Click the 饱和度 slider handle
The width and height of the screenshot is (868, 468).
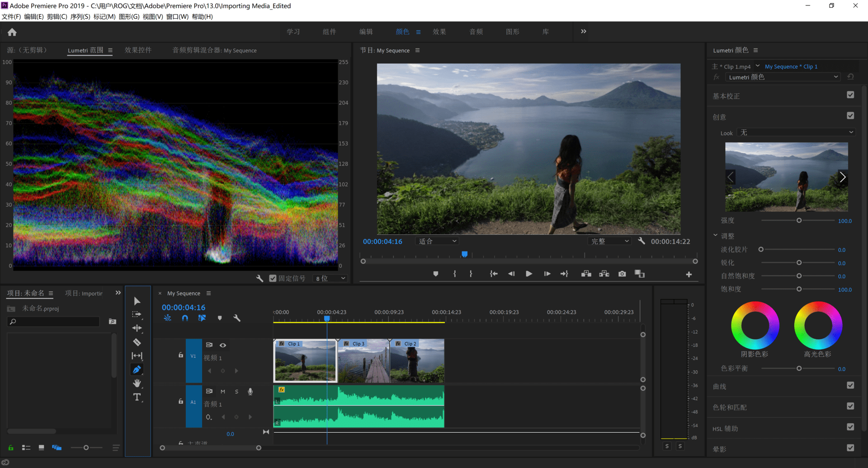[799, 289]
